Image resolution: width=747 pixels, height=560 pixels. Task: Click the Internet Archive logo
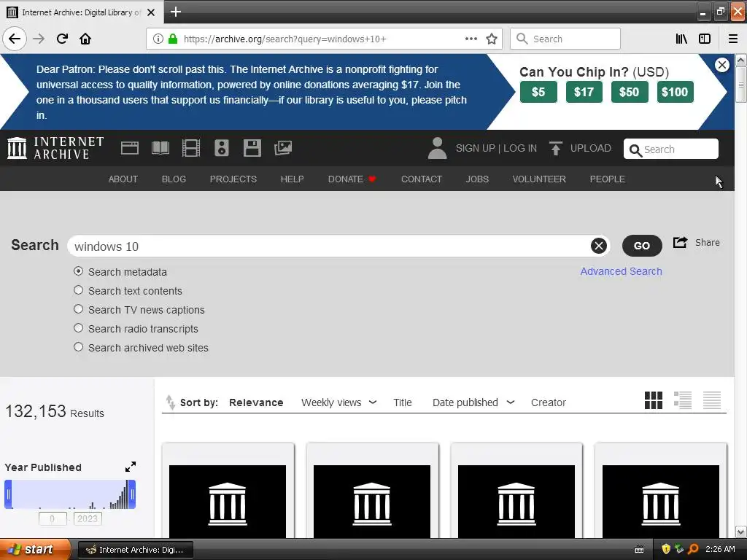coord(55,148)
